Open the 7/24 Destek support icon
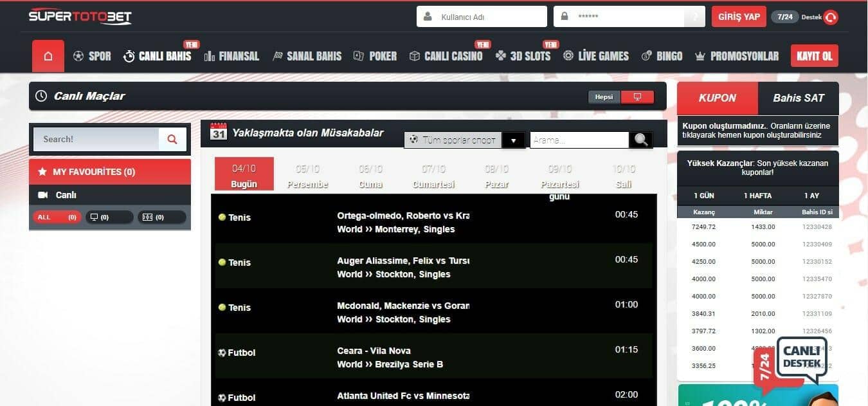Screen dimensions: 868x406 pos(831,17)
